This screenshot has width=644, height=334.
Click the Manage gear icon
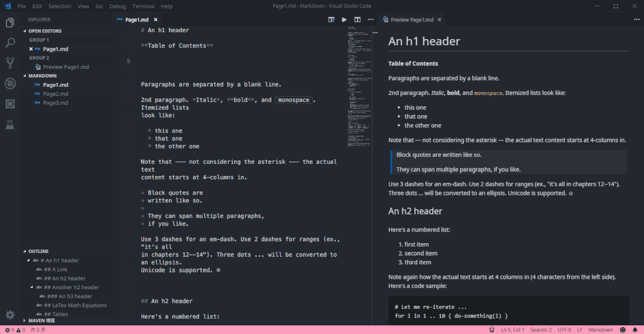(10, 314)
